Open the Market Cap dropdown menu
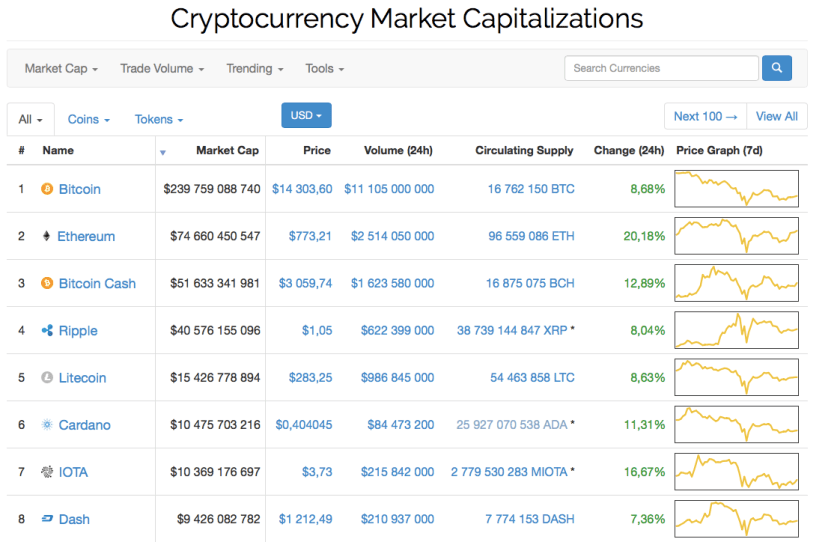The width and height of the screenshot is (840, 542). click(61, 68)
